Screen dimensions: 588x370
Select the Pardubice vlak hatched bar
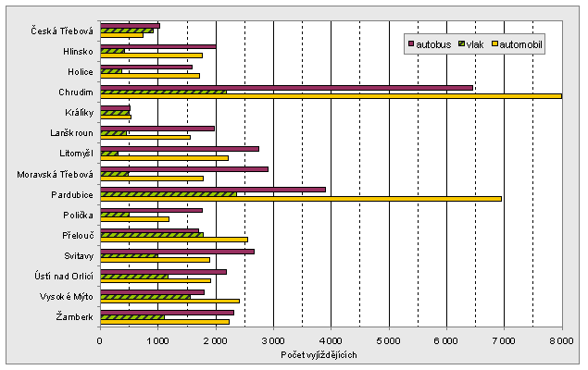pyautogui.click(x=169, y=194)
